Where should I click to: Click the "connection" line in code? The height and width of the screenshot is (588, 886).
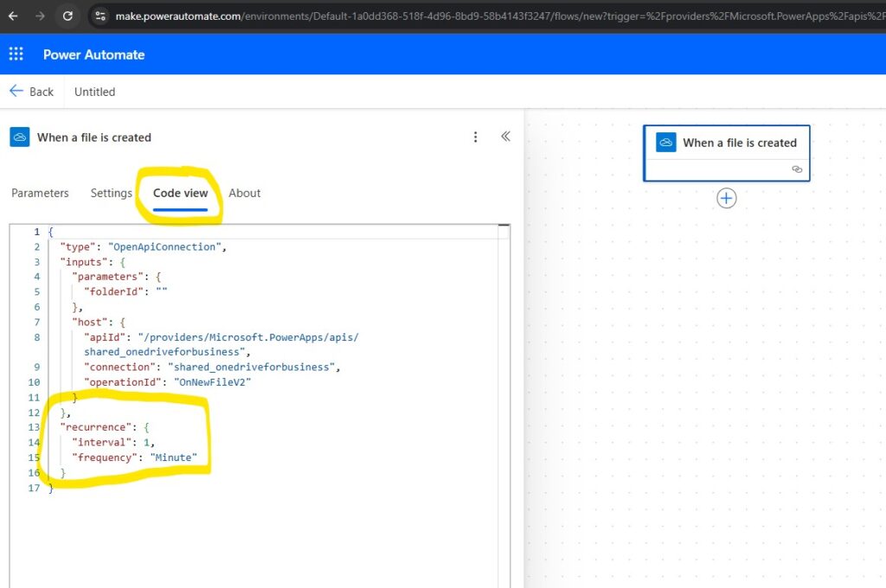(213, 367)
